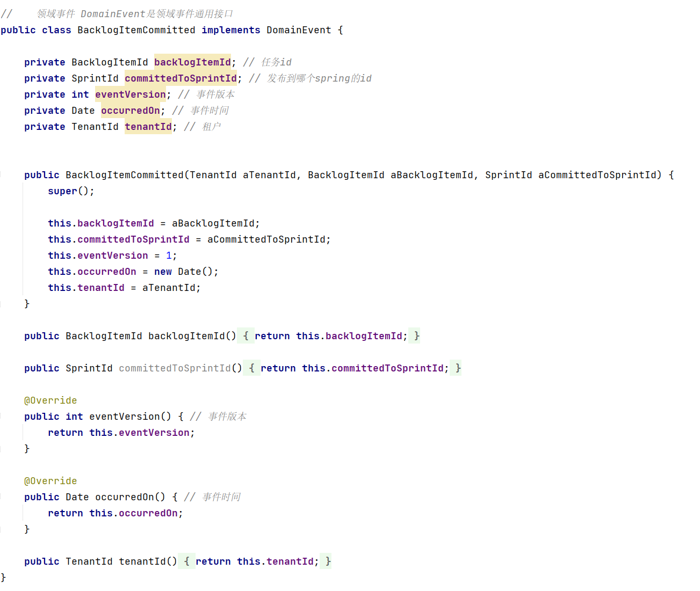Expand folded tenantId() method opening brace
The height and width of the screenshot is (591, 700).
pyautogui.click(x=186, y=561)
